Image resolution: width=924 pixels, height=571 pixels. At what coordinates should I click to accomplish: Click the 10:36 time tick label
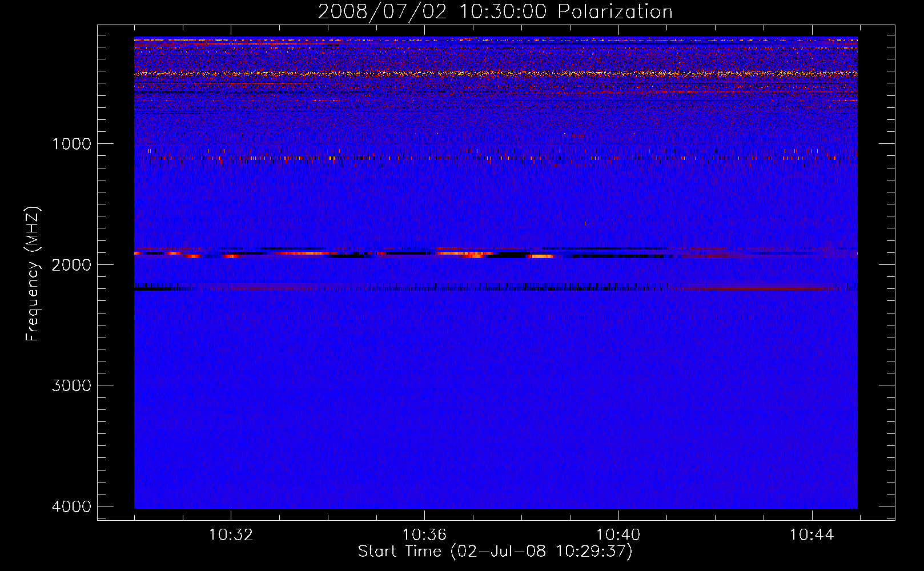(x=424, y=535)
